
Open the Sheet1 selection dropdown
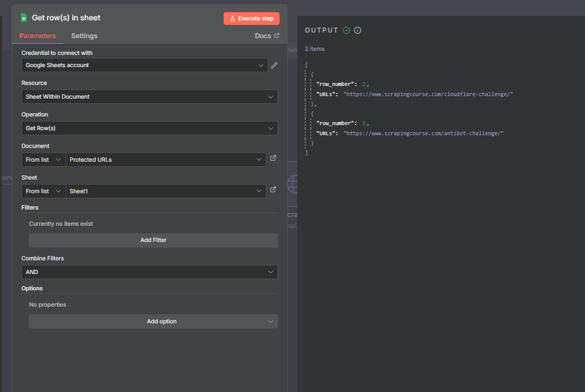(166, 191)
